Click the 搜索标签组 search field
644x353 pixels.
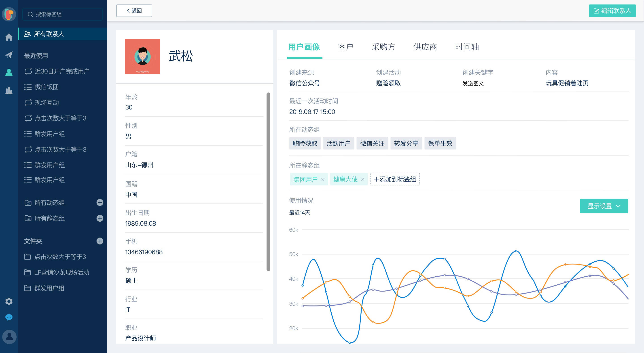point(63,14)
